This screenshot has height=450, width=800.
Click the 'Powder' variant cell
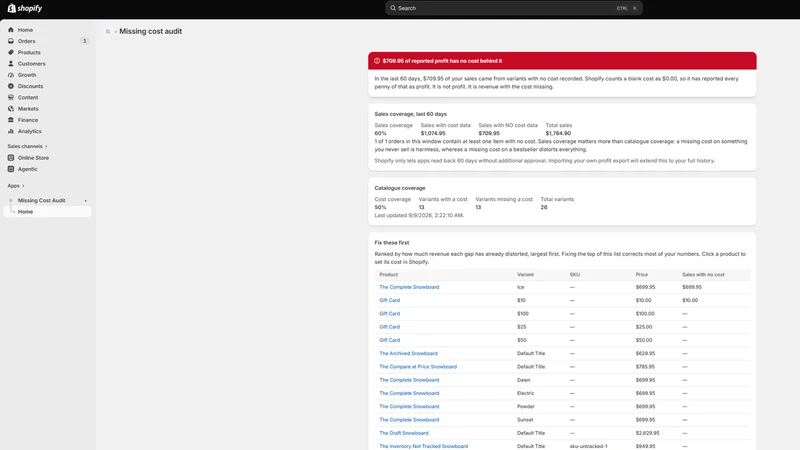[x=526, y=407]
